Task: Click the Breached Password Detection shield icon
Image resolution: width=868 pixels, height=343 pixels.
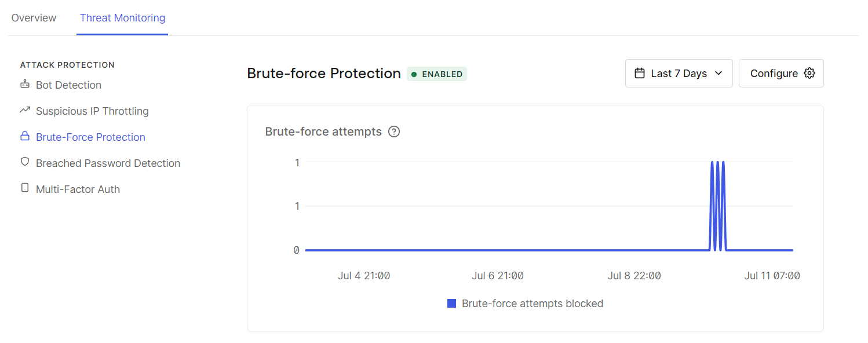Action: point(24,162)
